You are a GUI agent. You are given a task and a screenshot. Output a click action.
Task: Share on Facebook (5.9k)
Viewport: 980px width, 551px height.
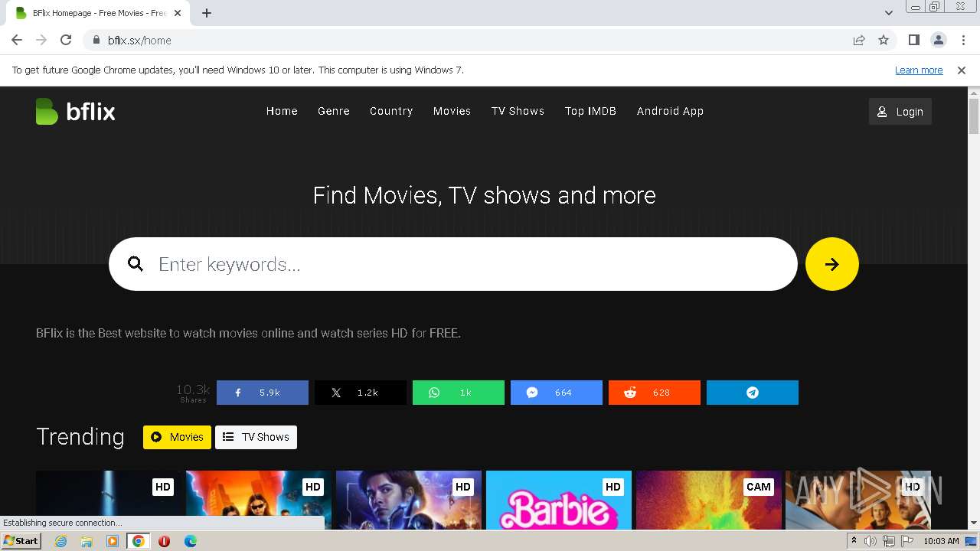pyautogui.click(x=263, y=393)
